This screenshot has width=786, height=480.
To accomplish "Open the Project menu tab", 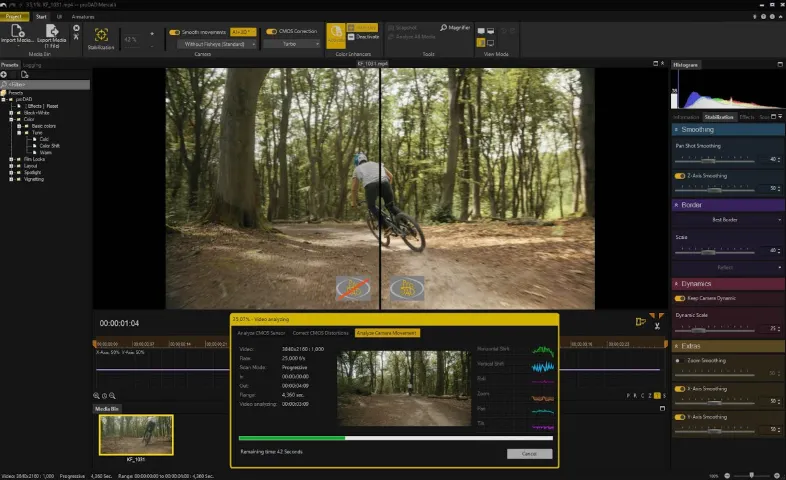I will click(x=14, y=17).
